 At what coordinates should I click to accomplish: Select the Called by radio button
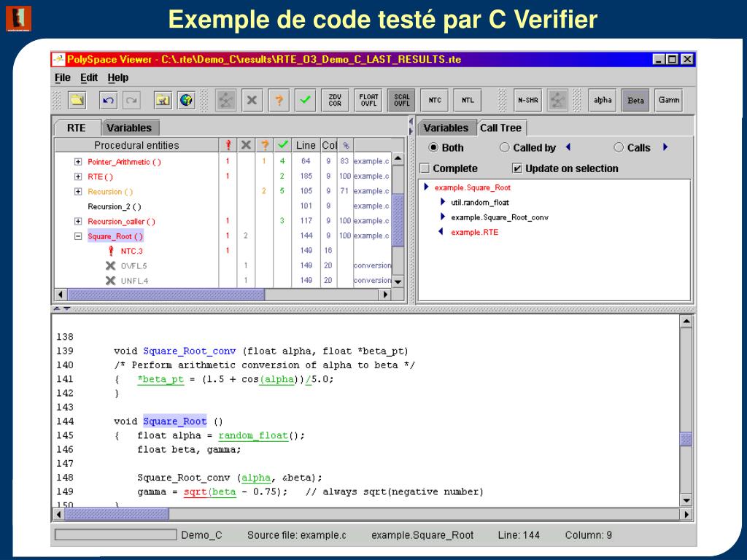click(x=504, y=147)
